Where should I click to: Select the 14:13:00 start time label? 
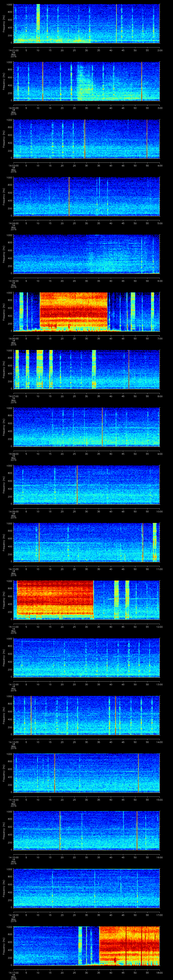13,742
